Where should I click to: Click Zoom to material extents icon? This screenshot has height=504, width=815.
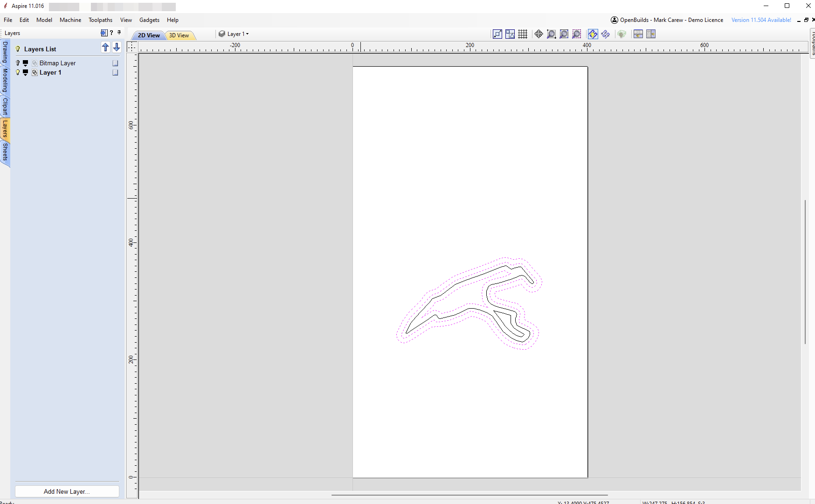[564, 34]
